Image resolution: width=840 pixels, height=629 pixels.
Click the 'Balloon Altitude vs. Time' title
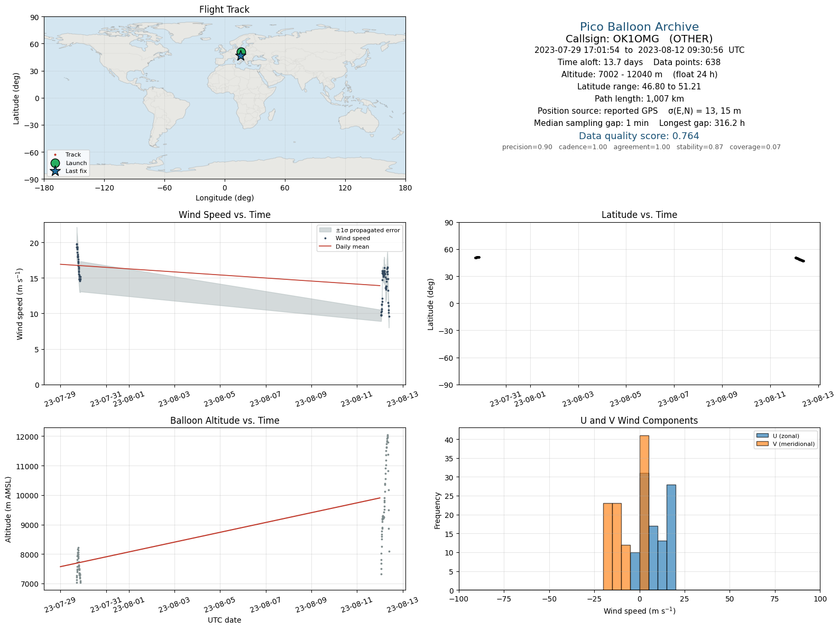tap(225, 421)
